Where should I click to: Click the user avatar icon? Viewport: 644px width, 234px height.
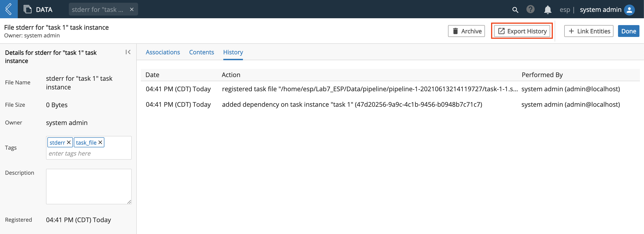coord(629,10)
